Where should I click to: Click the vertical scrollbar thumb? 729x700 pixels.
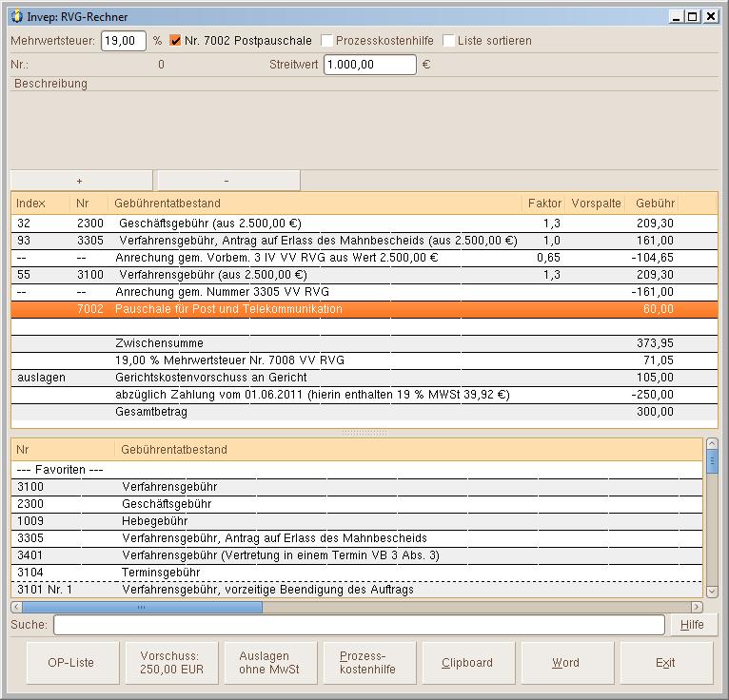coord(712,461)
